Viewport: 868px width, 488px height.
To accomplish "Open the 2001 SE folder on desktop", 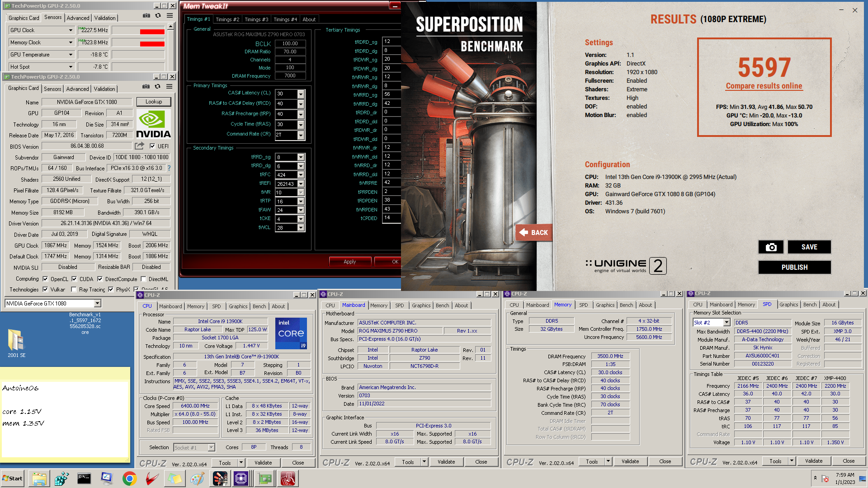I will 17,343.
